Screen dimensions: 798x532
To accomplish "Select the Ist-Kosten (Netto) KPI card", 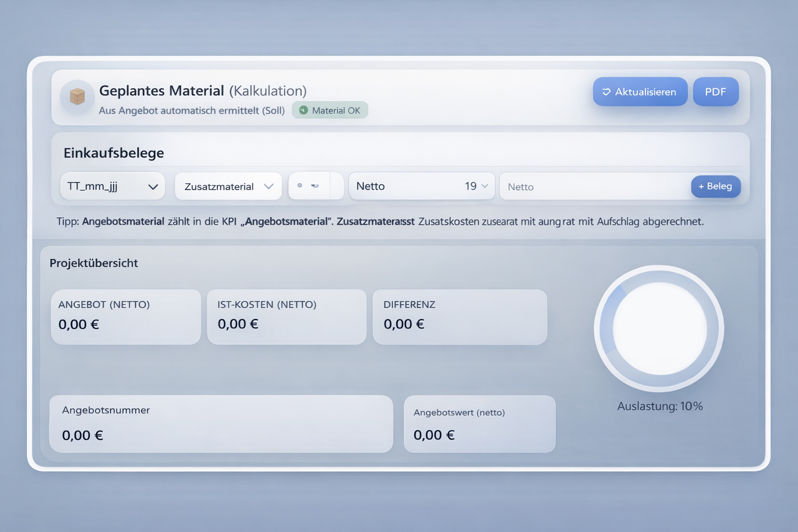I will click(x=286, y=316).
